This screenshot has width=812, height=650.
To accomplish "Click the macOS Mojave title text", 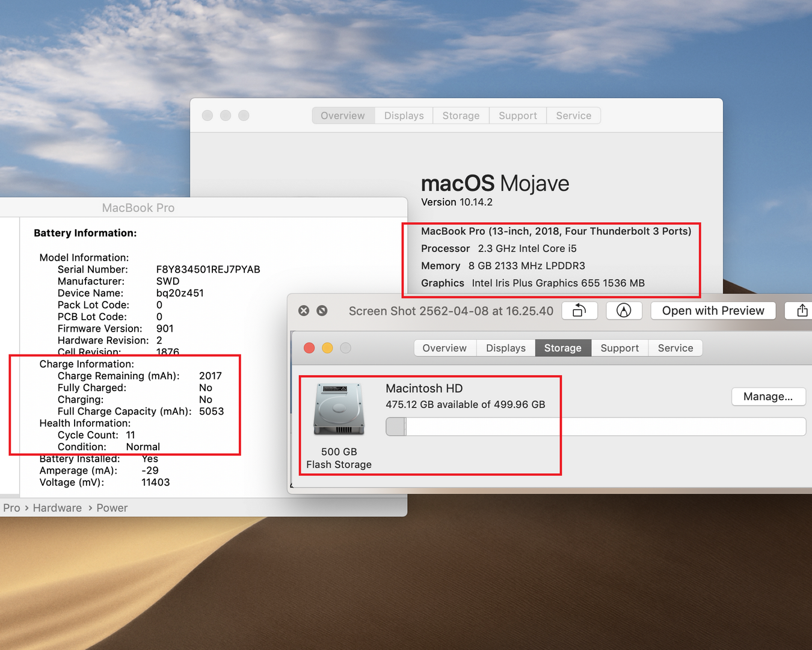I will [x=495, y=183].
